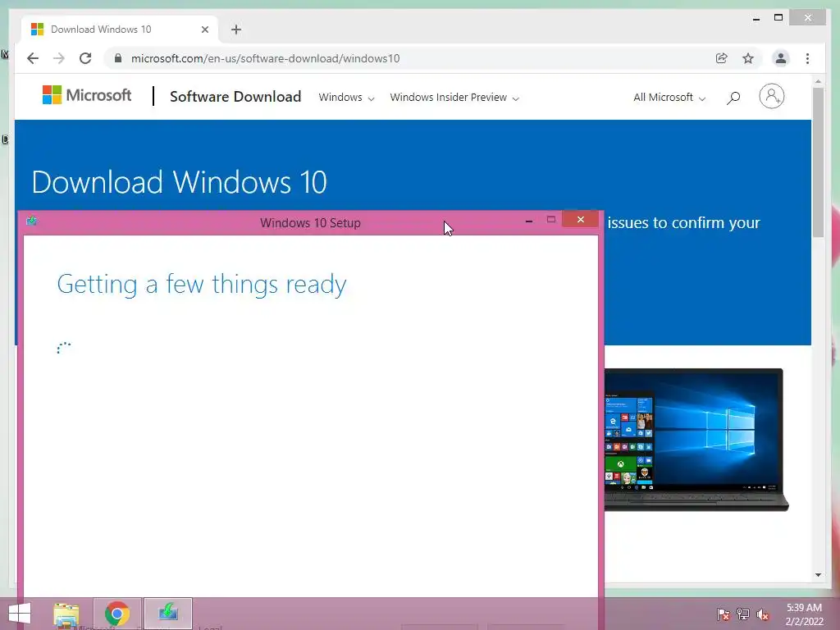The width and height of the screenshot is (840, 630).
Task: Open the Action Center flag icon
Action: pyautogui.click(x=723, y=614)
